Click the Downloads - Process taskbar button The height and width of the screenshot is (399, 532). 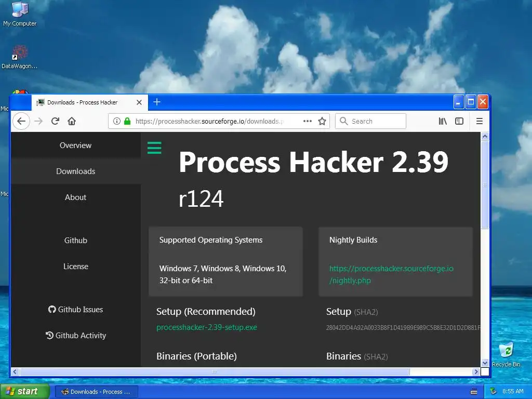point(96,392)
